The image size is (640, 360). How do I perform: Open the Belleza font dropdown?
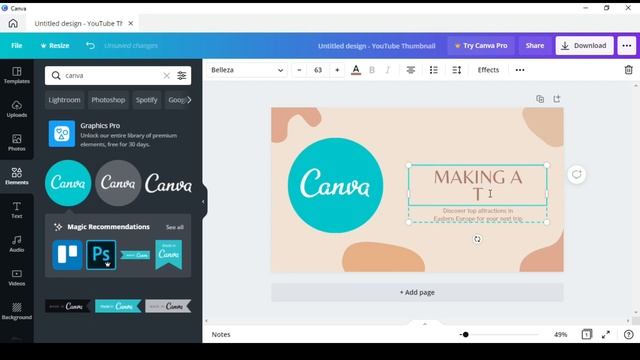[x=247, y=70]
